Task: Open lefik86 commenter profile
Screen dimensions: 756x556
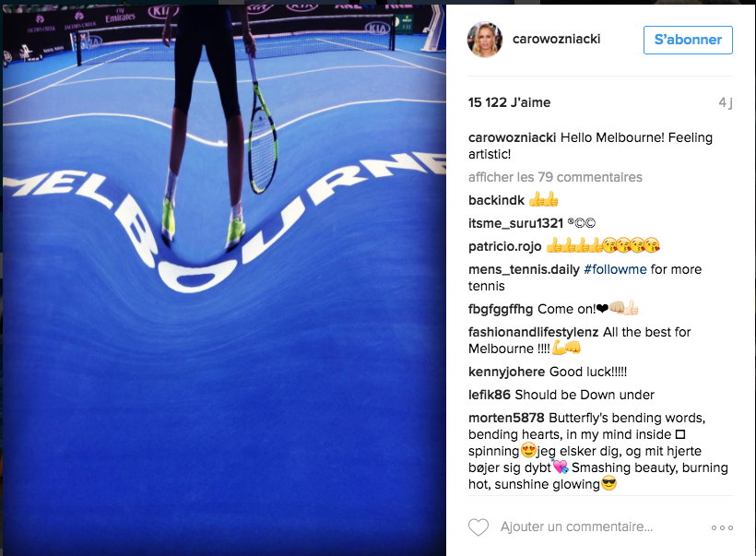Action: [489, 395]
